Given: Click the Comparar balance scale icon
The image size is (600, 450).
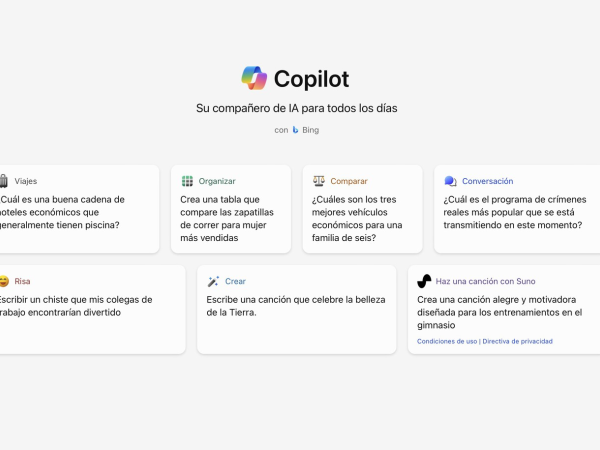Looking at the screenshot, I should [319, 181].
